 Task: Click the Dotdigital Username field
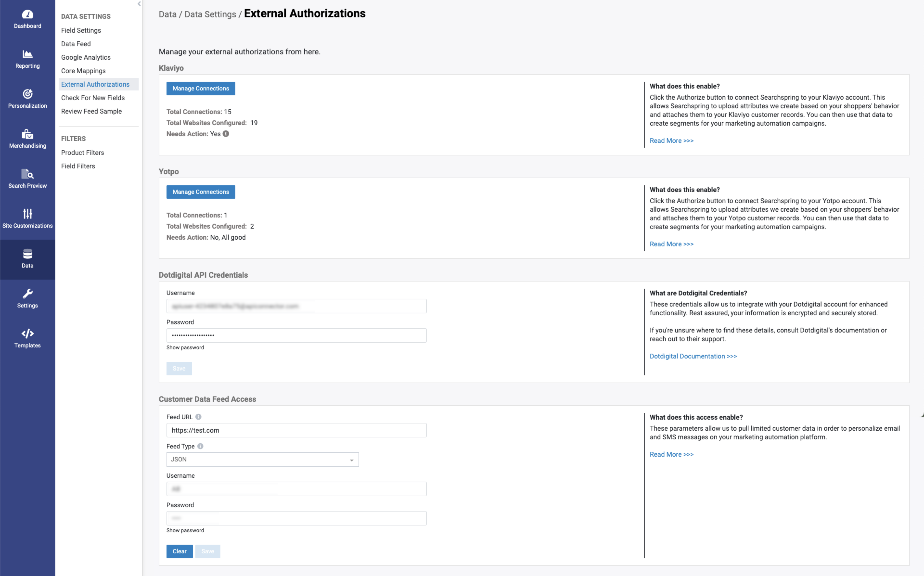(x=296, y=306)
